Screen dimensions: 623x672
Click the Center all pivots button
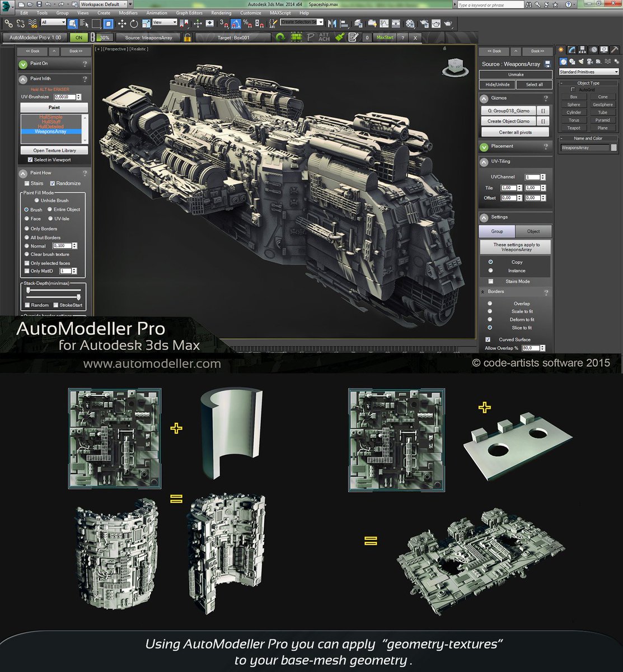[516, 132]
